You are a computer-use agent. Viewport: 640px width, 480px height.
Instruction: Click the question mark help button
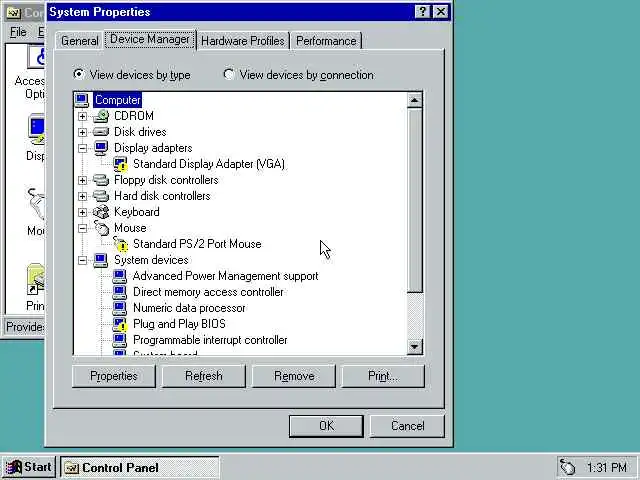tap(422, 12)
